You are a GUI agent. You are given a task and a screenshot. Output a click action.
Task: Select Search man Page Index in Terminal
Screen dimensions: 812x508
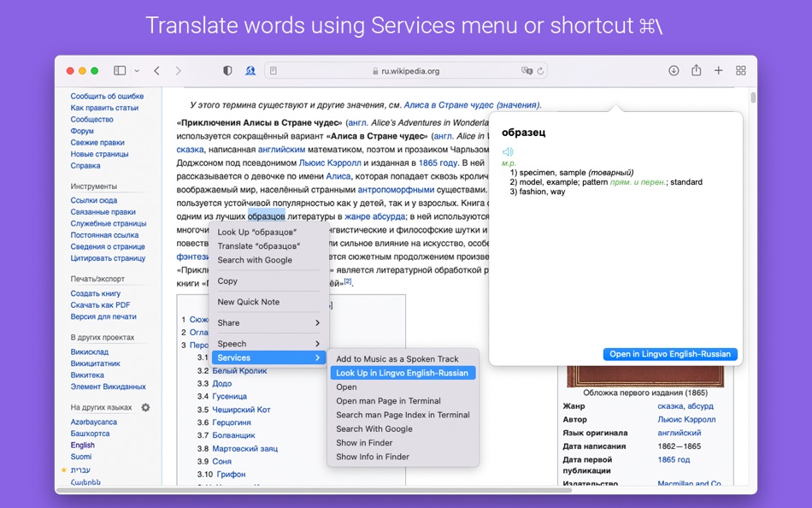[x=403, y=415]
